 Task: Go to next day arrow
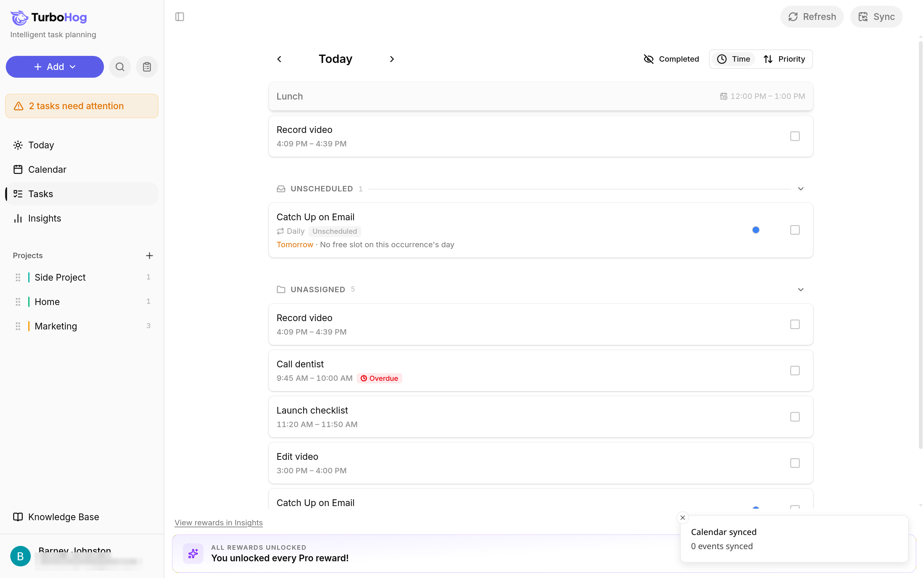click(392, 59)
